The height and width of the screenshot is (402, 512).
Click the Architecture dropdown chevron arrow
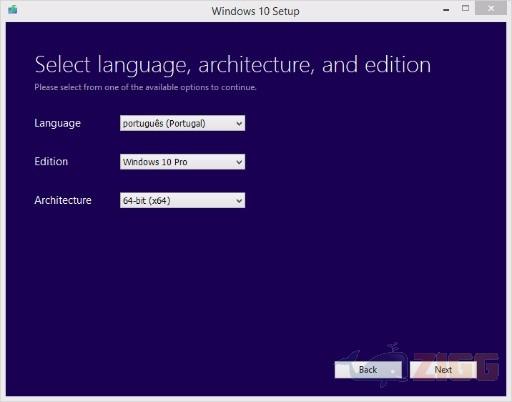pos(239,201)
